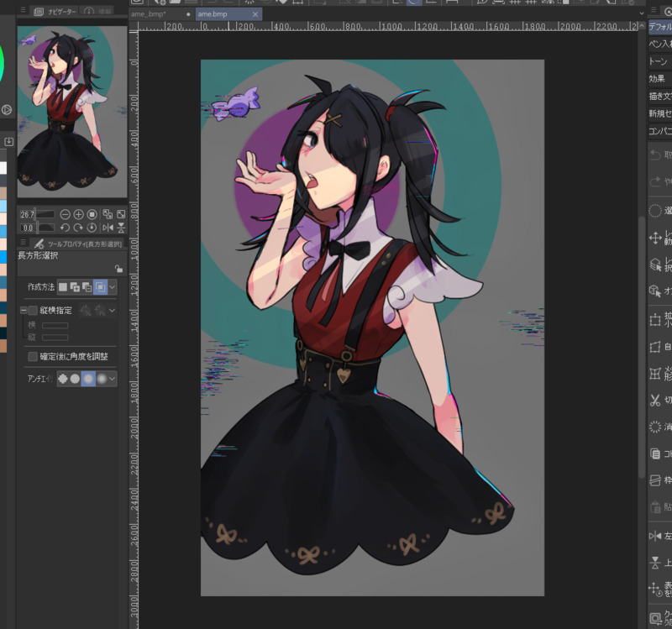Rotate canvas right in Navigator
The width and height of the screenshot is (672, 629).
78,228
